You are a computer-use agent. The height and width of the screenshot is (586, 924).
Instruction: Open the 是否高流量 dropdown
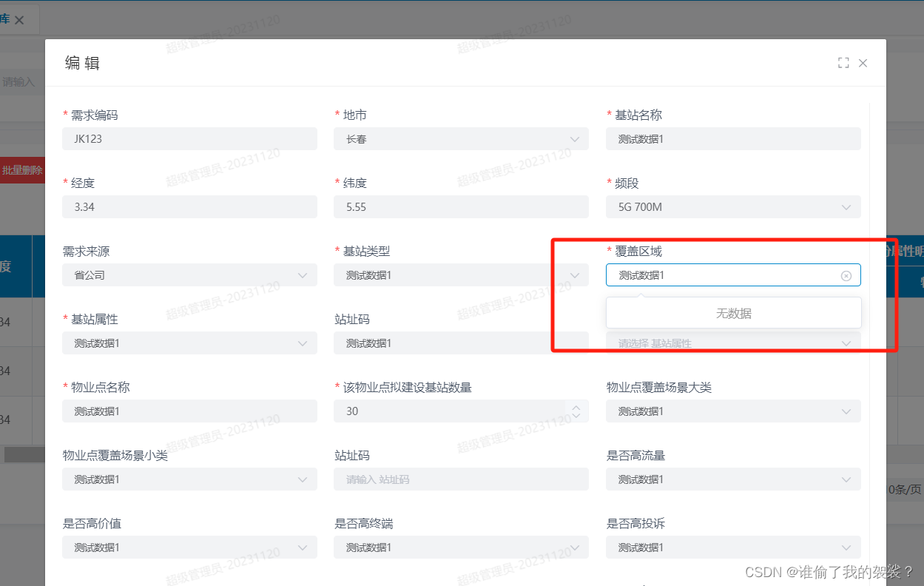[x=733, y=479]
